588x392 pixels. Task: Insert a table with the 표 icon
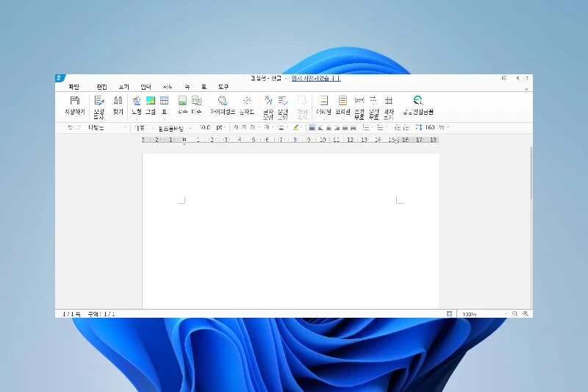click(x=164, y=105)
